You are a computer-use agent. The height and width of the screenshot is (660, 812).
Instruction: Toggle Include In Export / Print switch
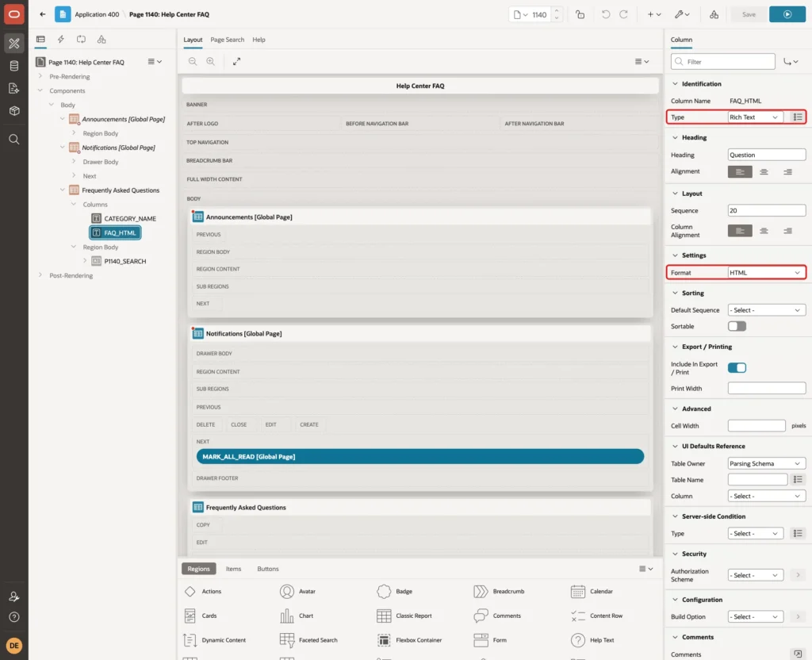[737, 368]
